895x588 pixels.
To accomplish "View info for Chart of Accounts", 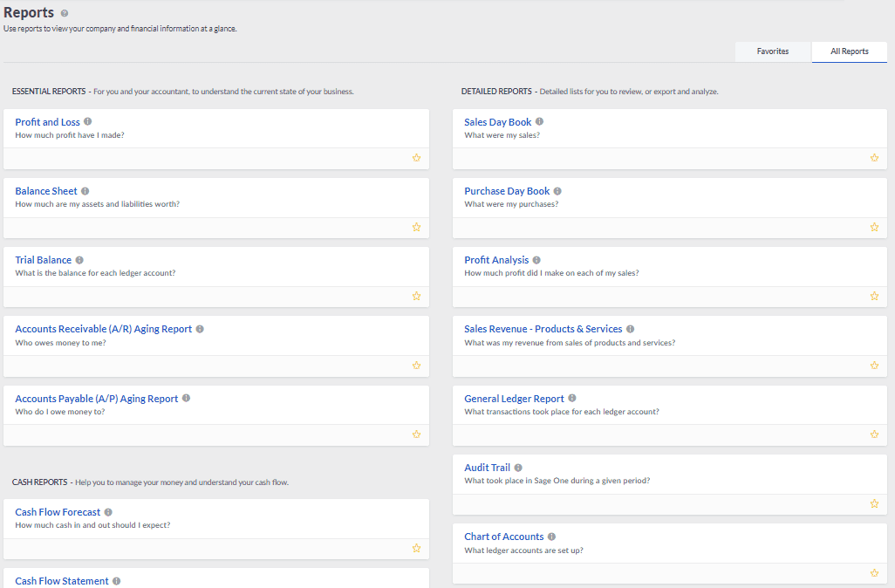I will pos(550,536).
